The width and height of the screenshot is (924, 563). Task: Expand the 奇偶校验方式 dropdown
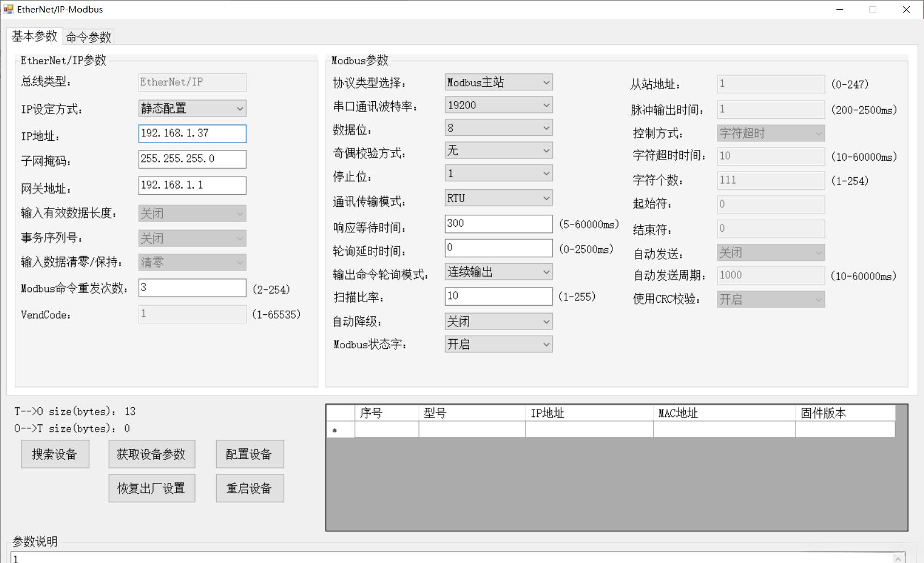[499, 151]
